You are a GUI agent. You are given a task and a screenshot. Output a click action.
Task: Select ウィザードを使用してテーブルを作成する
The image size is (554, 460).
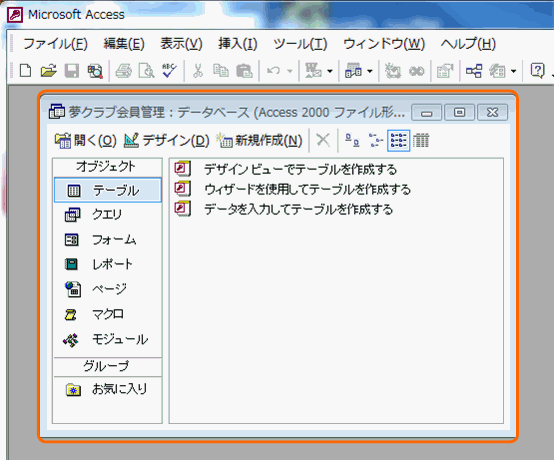point(292,189)
